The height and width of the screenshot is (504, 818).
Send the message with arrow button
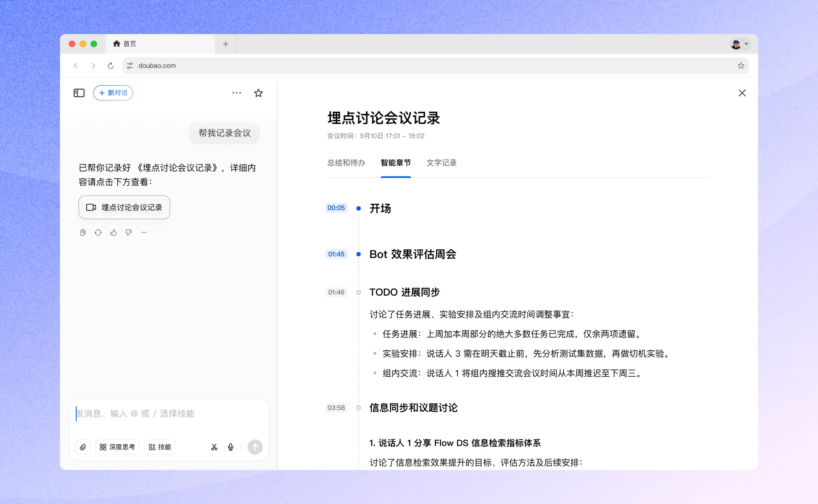255,447
